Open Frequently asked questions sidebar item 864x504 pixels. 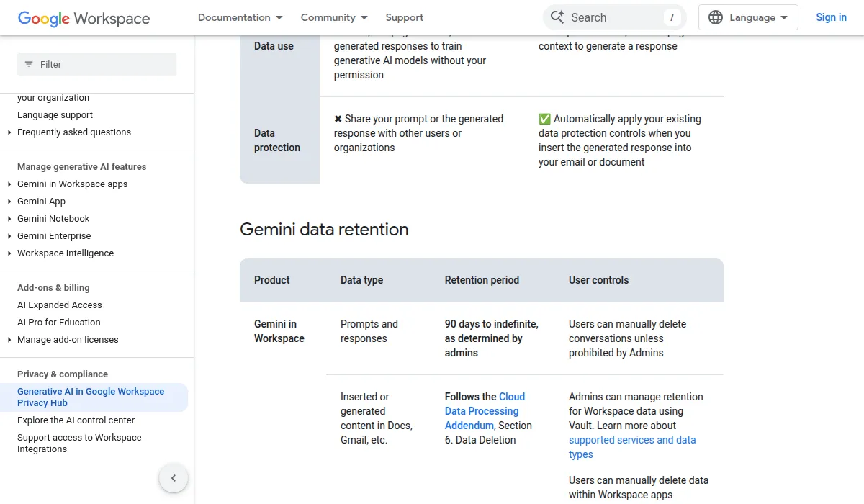74,132
